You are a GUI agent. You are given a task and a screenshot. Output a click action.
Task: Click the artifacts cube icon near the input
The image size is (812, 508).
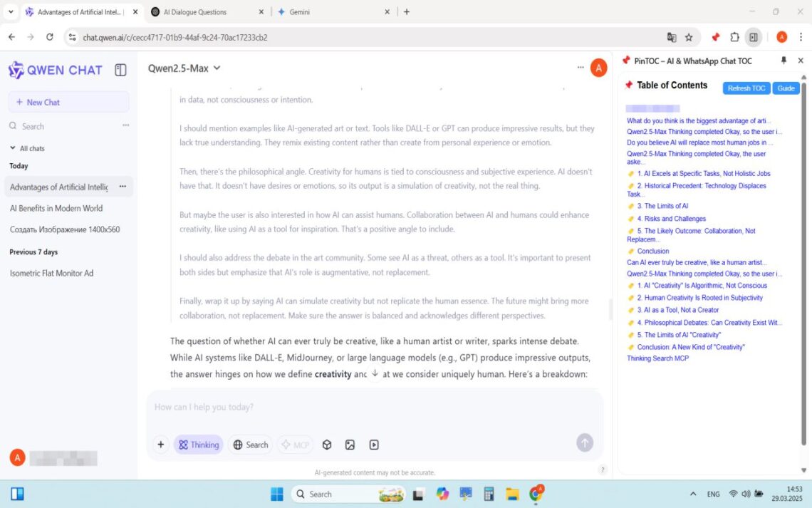[x=326, y=444]
